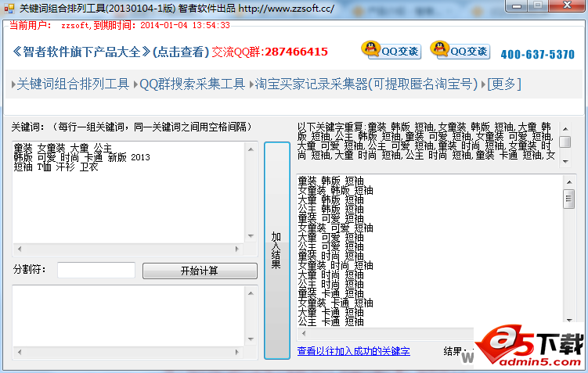Click up arrow of results list scrollbar
The width and height of the screenshot is (588, 373).
(569, 182)
